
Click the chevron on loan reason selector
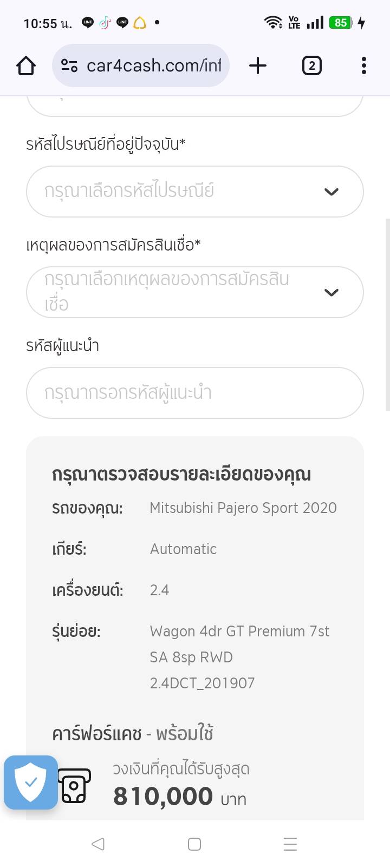(331, 292)
